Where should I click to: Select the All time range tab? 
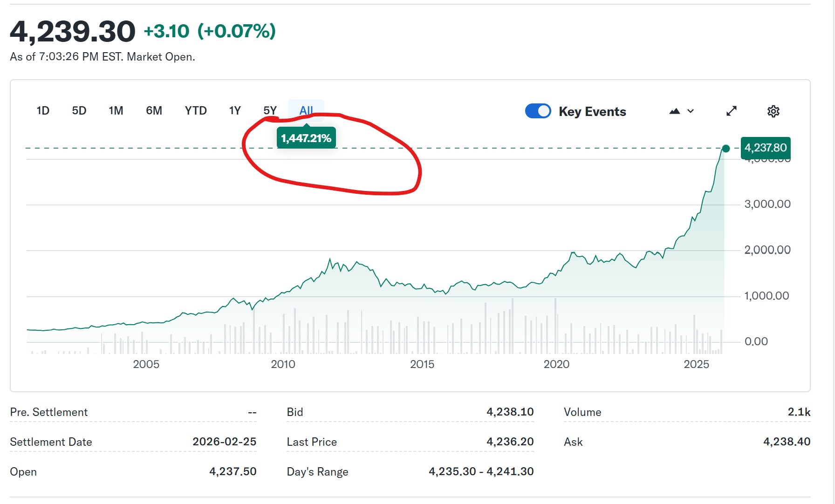point(306,111)
